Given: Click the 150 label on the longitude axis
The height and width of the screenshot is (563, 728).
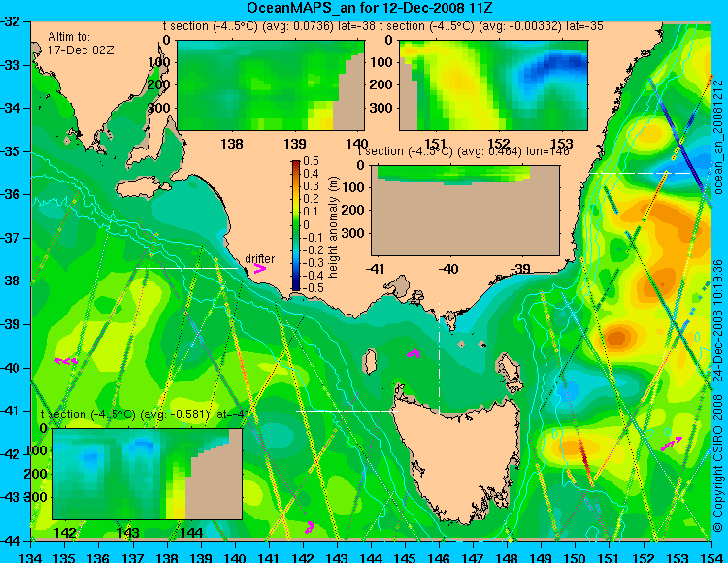Looking at the screenshot, I should (x=576, y=557).
